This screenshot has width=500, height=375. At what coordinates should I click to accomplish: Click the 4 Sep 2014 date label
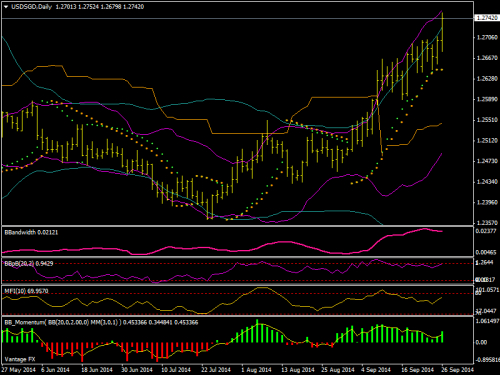pyautogui.click(x=376, y=370)
